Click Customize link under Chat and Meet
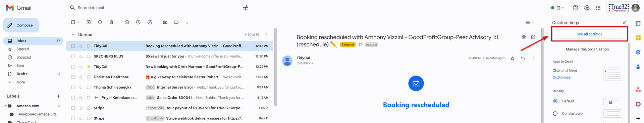 tap(561, 78)
